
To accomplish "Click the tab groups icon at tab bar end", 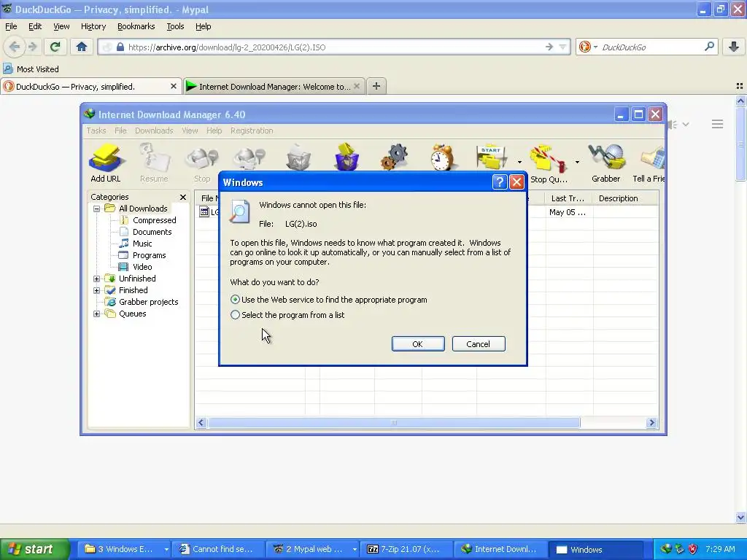I will click(740, 86).
